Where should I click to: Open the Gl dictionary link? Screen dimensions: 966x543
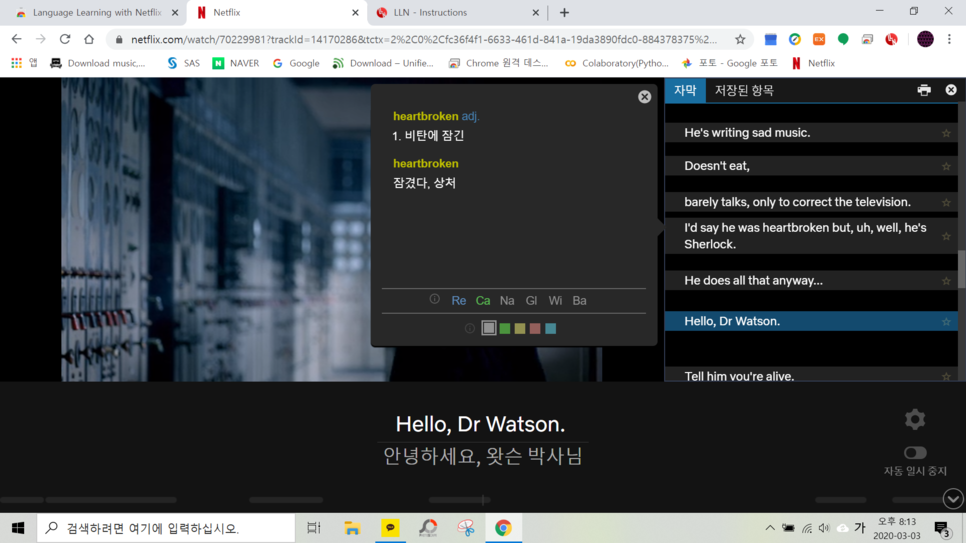point(531,301)
